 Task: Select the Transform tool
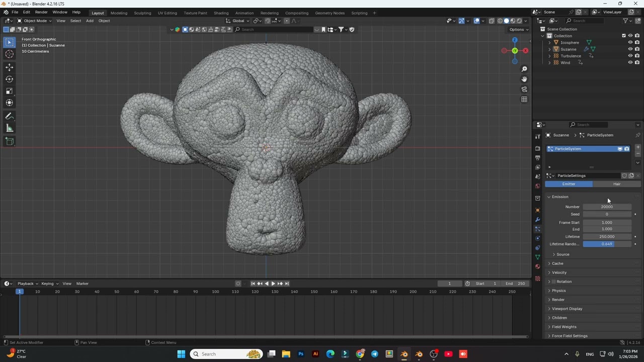9,103
